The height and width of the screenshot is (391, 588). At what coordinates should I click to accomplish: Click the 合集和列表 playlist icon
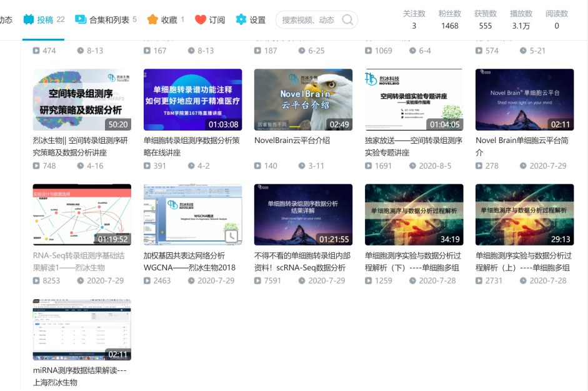click(x=81, y=19)
